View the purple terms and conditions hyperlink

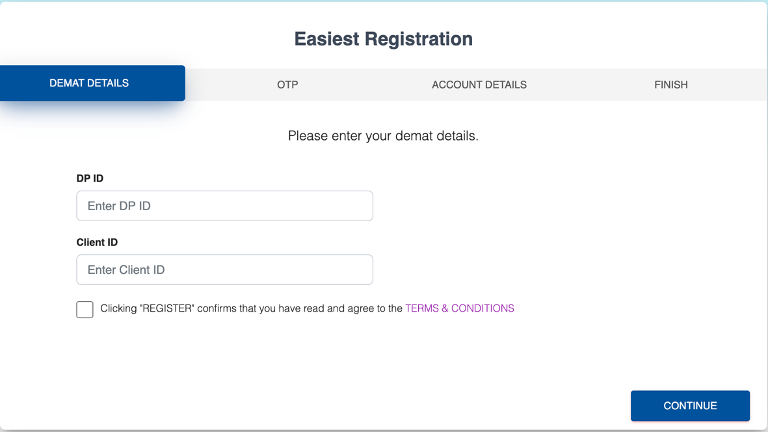point(460,309)
